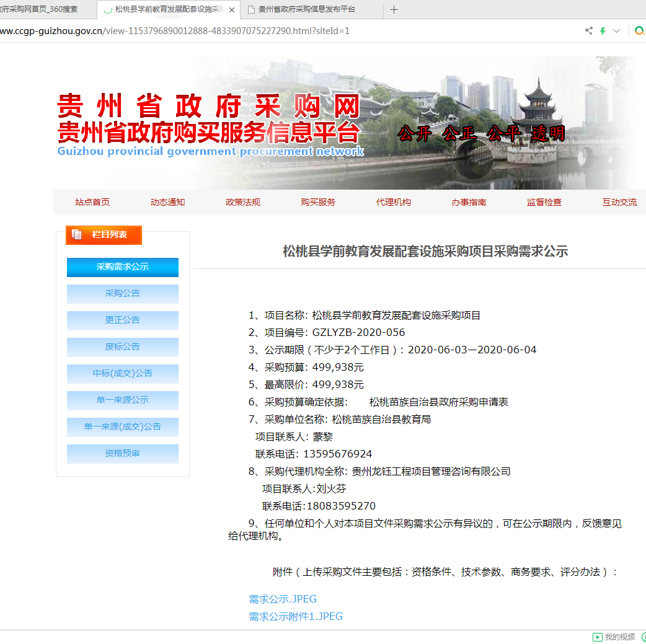Click the page title 松桃县学前教育发展配套设施采购项目采购需求公示
The image size is (646, 644).
coord(425,251)
